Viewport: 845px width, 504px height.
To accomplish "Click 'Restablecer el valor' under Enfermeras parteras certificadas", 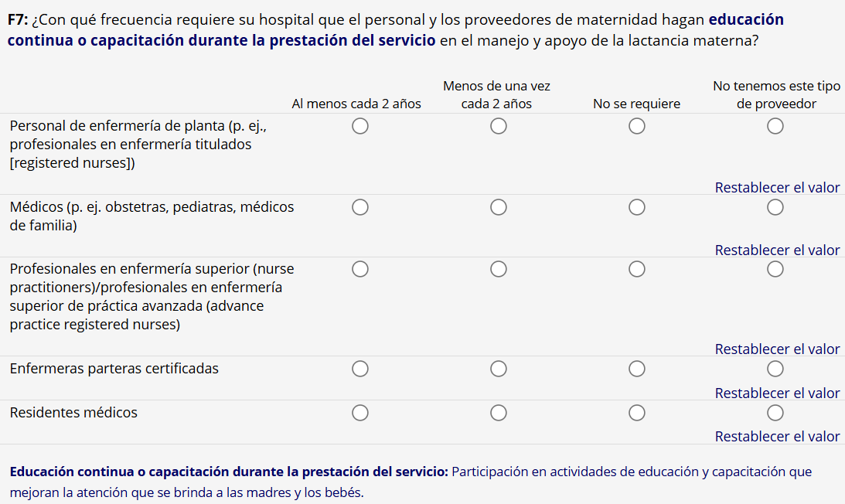I will click(x=777, y=393).
